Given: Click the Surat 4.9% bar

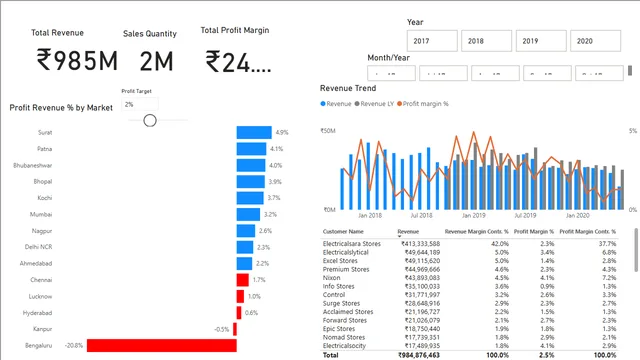Looking at the screenshot, I should pyautogui.click(x=254, y=132).
